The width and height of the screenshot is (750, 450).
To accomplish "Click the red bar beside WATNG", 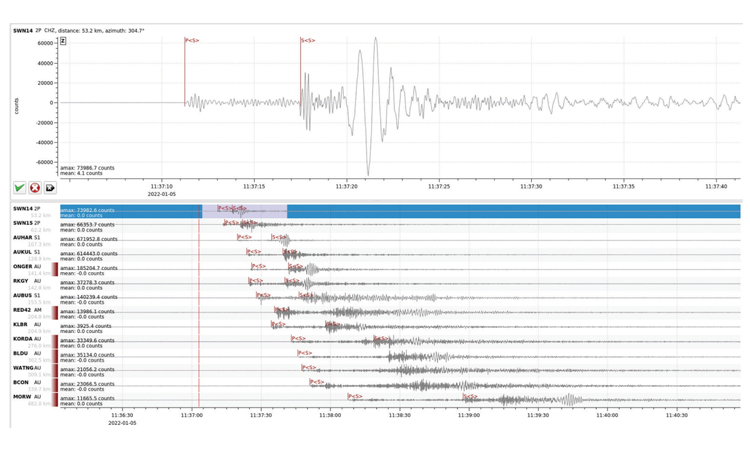I will tap(55, 371).
